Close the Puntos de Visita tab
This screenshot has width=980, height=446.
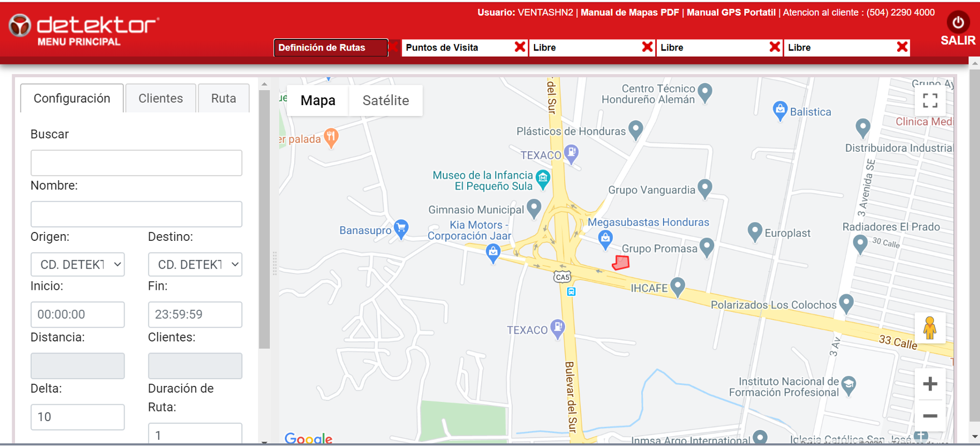(x=520, y=47)
